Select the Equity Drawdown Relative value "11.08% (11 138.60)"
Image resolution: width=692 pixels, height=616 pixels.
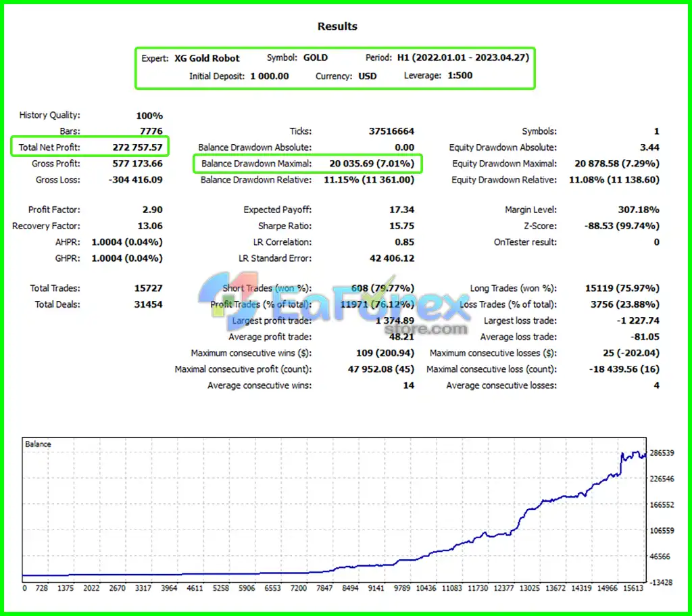point(614,180)
